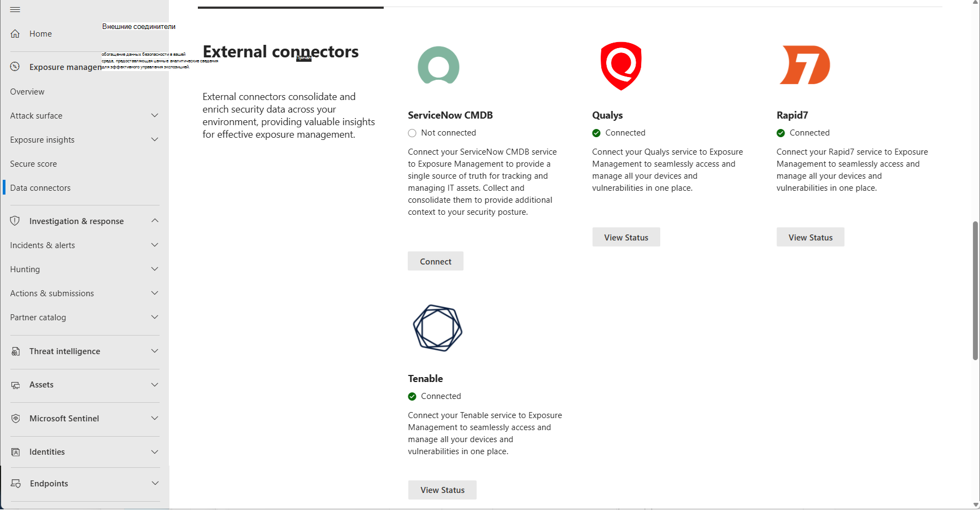Screen dimensions: 980x511
Task: Click the Tenable green Connected checkmark
Action: (412, 396)
